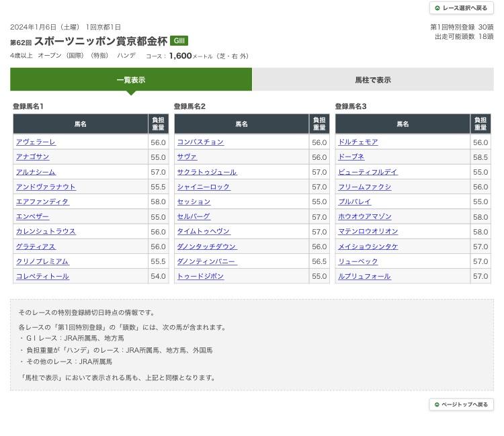Click the arrow icon in ページトップへ戻る
The width and height of the screenshot is (504, 436).
[x=437, y=404]
